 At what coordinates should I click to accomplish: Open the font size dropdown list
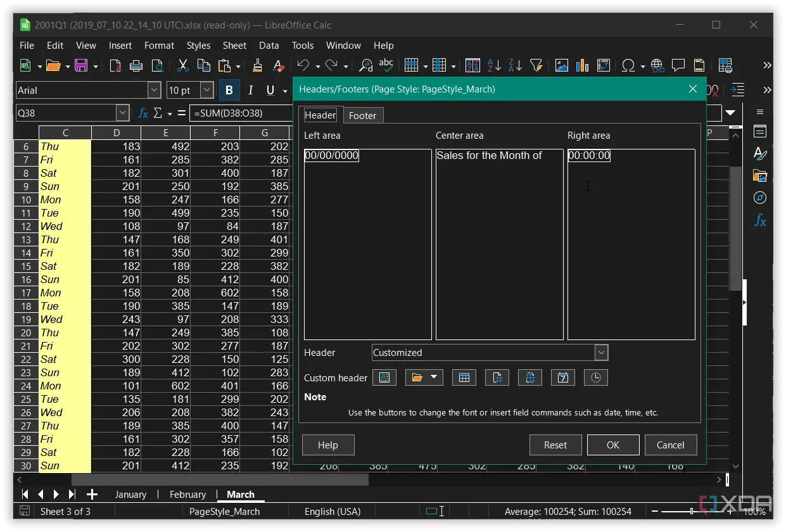click(x=206, y=91)
